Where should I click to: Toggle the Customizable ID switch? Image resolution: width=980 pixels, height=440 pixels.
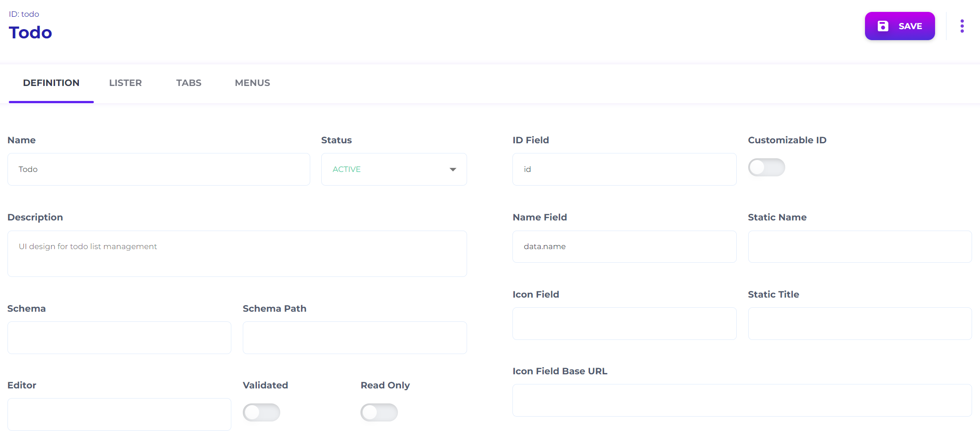pos(766,168)
